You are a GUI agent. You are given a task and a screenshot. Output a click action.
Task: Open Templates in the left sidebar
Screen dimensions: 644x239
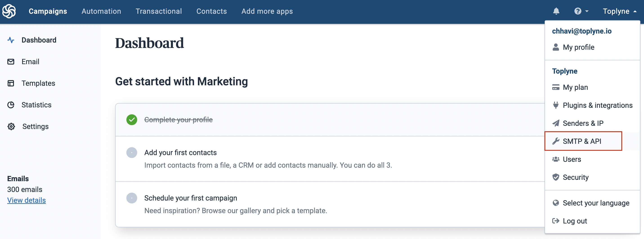tap(38, 83)
